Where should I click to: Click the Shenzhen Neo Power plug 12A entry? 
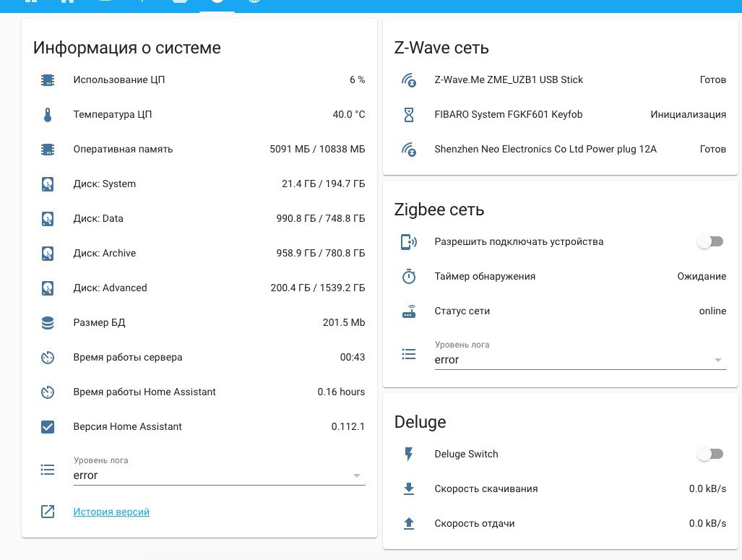545,150
